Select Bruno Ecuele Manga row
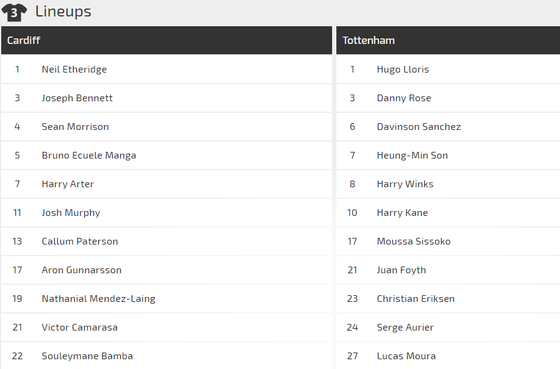560x369 pixels. 166,155
